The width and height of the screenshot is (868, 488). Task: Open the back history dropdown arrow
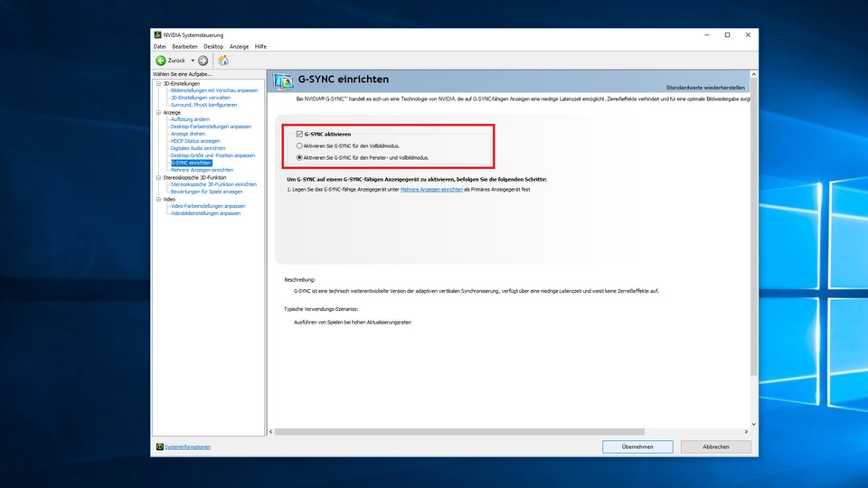point(193,61)
